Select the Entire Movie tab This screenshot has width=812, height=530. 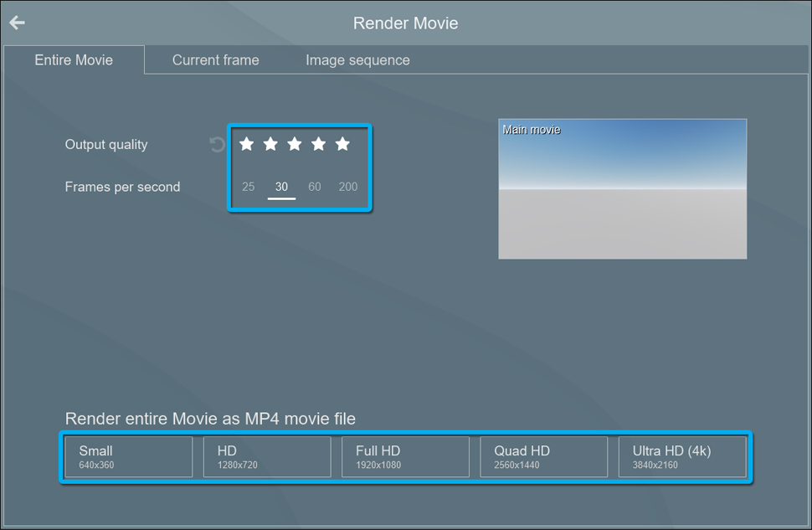coord(73,59)
